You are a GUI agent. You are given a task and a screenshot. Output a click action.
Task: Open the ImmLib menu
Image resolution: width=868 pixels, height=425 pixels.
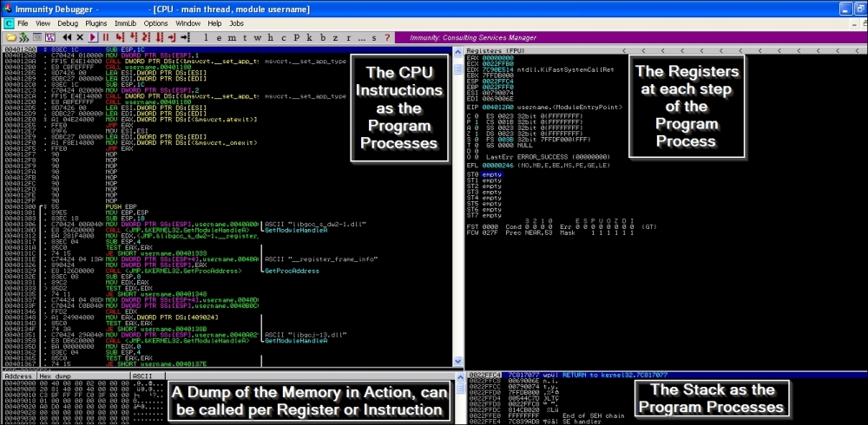(126, 23)
